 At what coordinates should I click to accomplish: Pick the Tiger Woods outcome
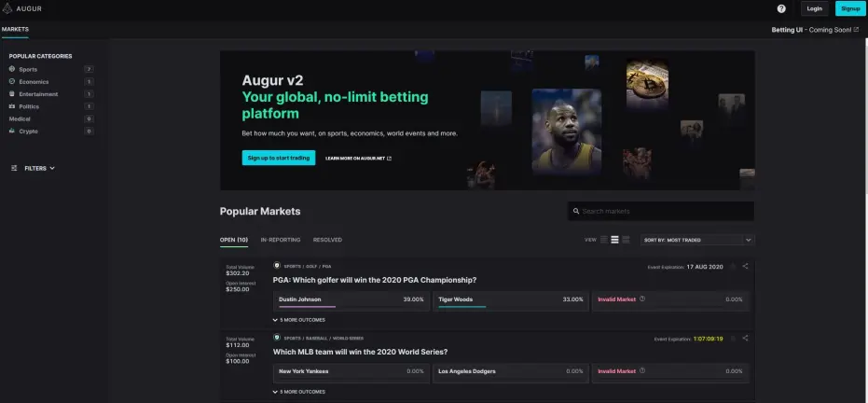[x=511, y=301]
